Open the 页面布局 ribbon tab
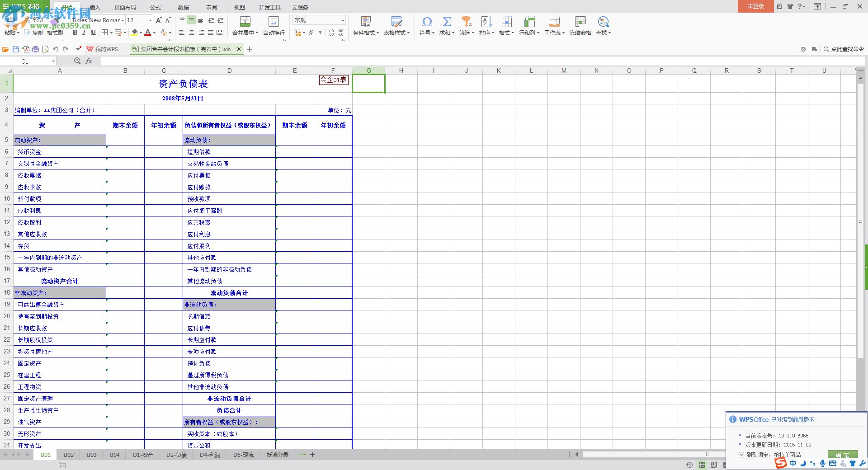The width and height of the screenshot is (868, 470). 125,7
